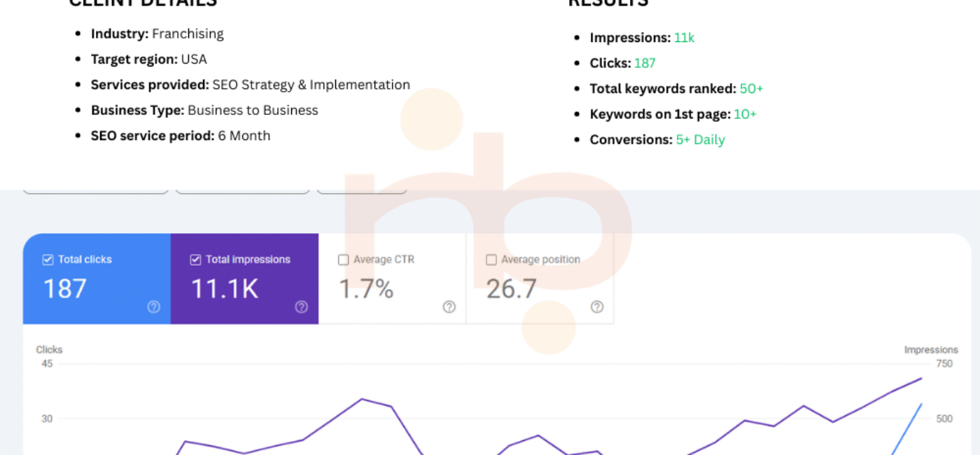Viewport: 980px width, 455px height.
Task: Click Services provided: SEO Strategy & Implementation
Action: [251, 85]
